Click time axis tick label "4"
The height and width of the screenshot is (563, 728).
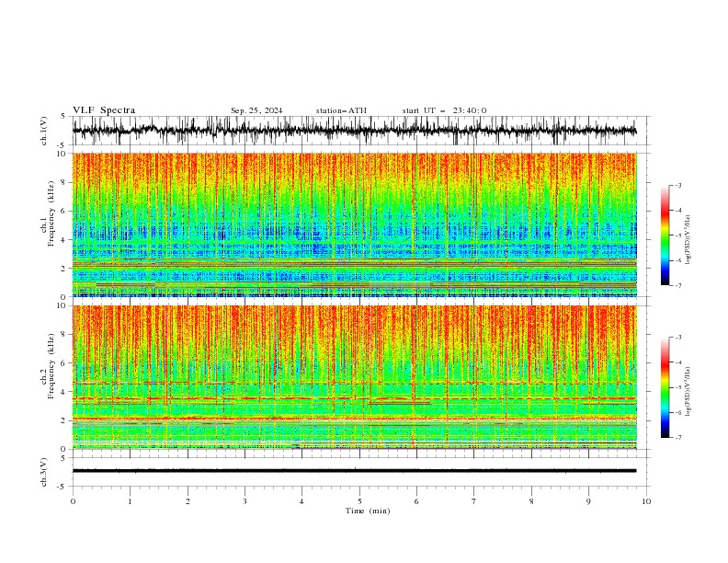click(301, 501)
